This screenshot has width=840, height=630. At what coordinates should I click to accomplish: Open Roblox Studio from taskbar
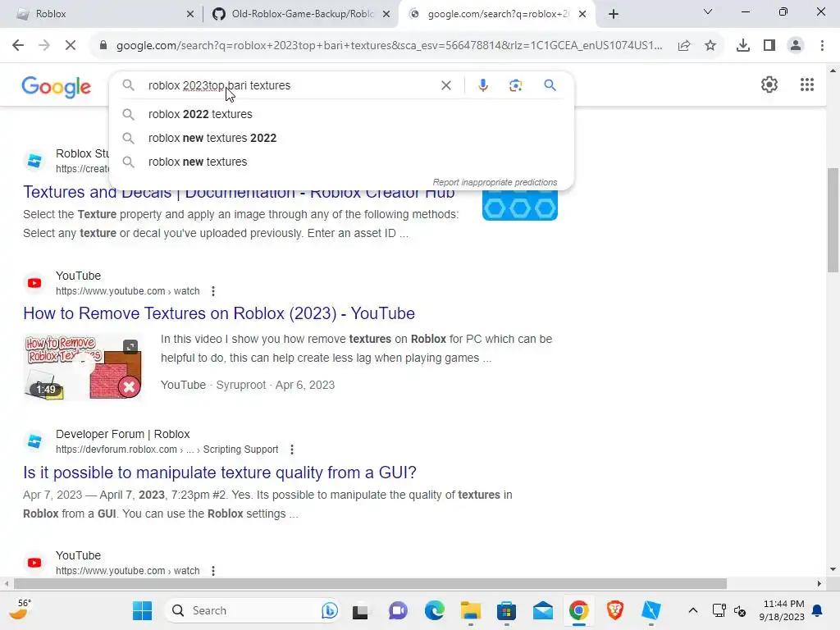click(651, 610)
